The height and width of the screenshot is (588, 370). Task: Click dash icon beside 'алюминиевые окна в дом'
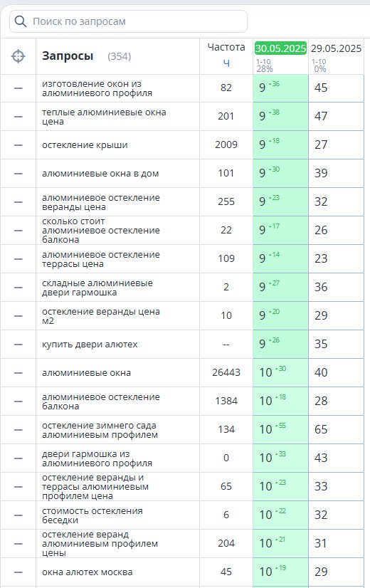tap(18, 174)
